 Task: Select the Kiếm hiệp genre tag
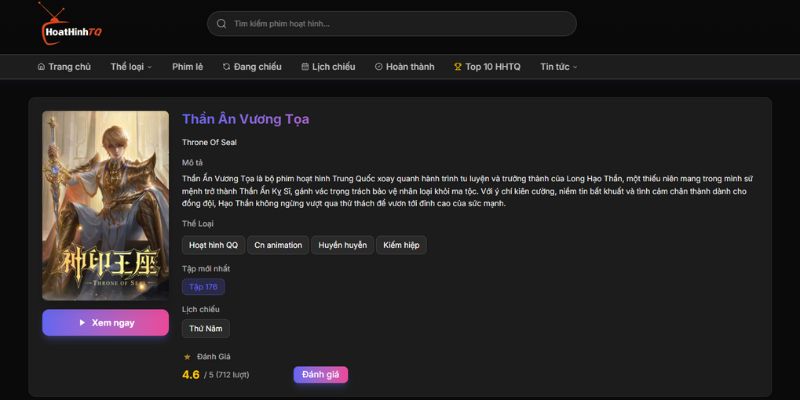[402, 245]
